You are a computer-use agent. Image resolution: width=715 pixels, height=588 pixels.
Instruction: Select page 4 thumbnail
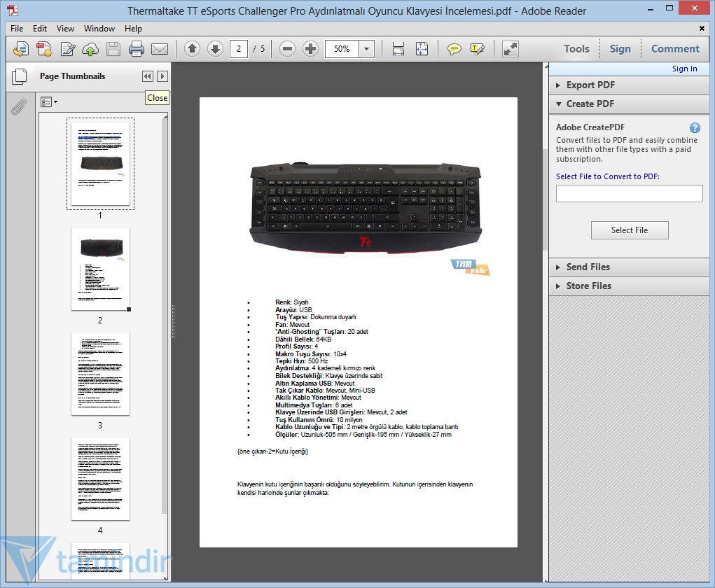tap(100, 479)
